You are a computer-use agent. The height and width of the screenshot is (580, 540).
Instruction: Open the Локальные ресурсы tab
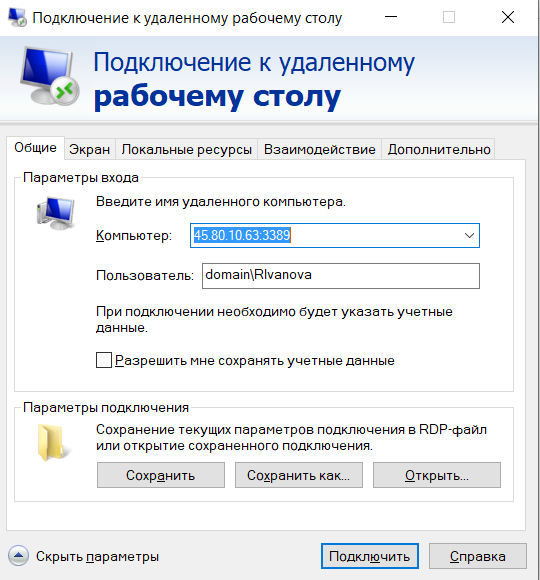[186, 149]
